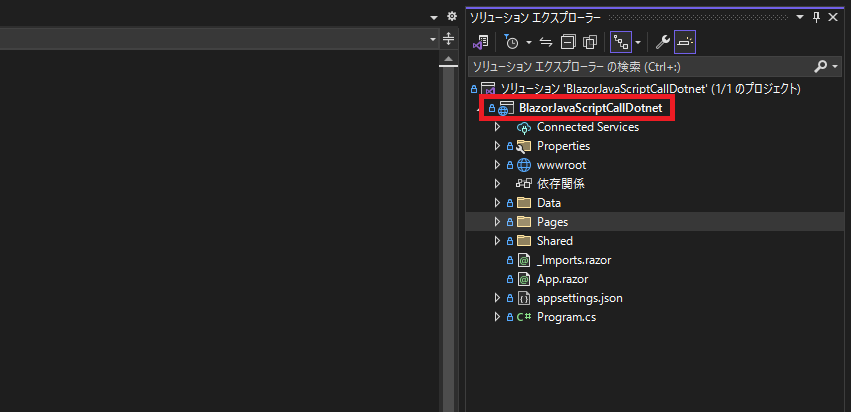Expand the Data folder
The height and width of the screenshot is (412, 851).
pos(497,202)
